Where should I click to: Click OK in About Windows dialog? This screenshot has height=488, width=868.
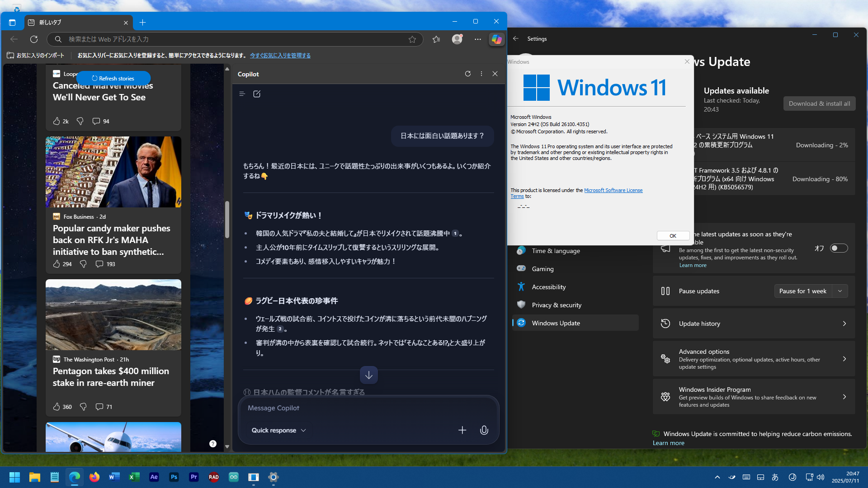pos(673,236)
